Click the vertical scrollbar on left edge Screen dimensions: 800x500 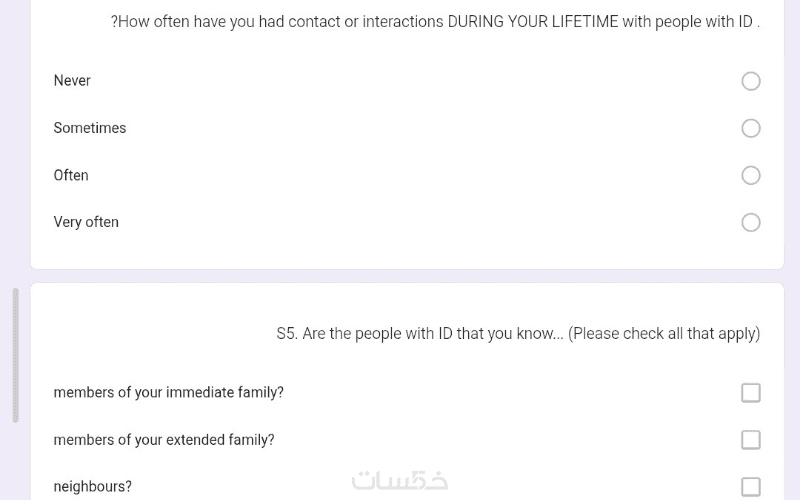[15, 355]
